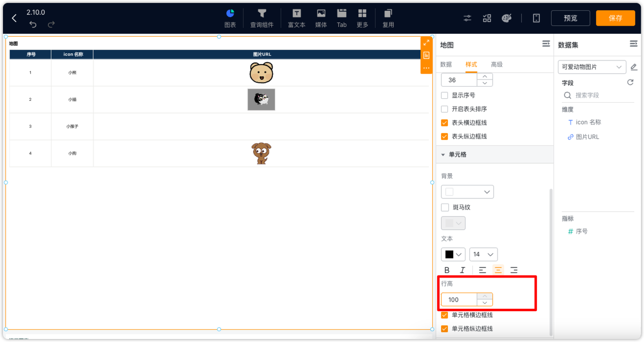Collapse the 地图 property panel
The image size is (644, 342).
546,44
